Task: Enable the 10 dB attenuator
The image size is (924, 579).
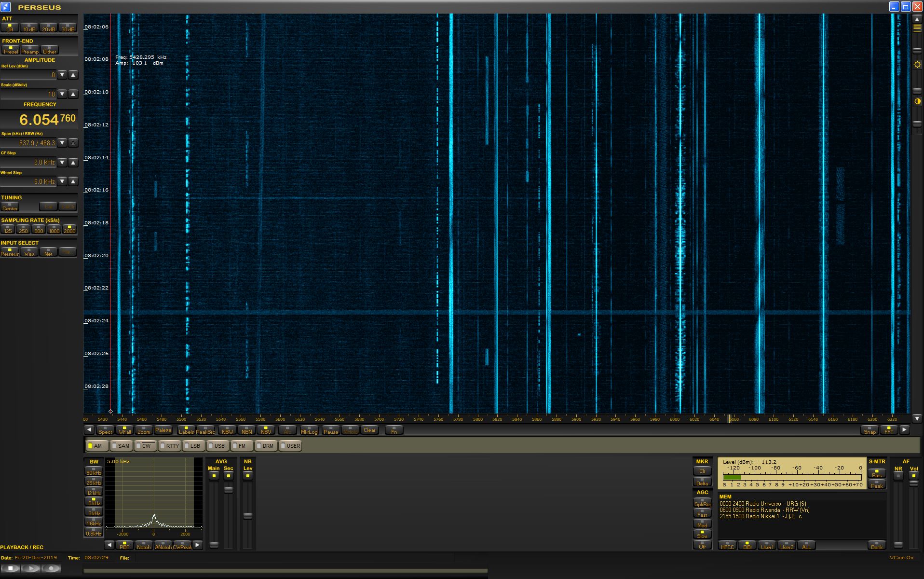Action: pyautogui.click(x=29, y=28)
